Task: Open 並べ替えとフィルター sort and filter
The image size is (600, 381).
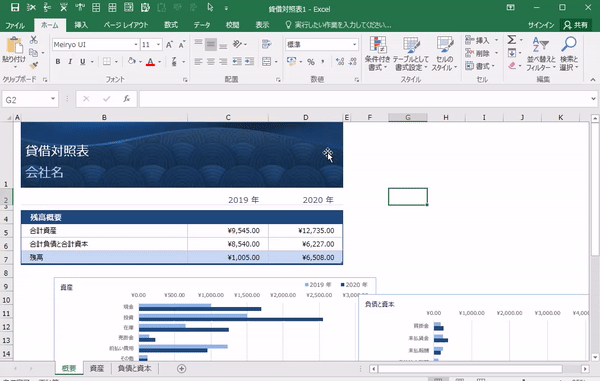Action: pos(540,54)
